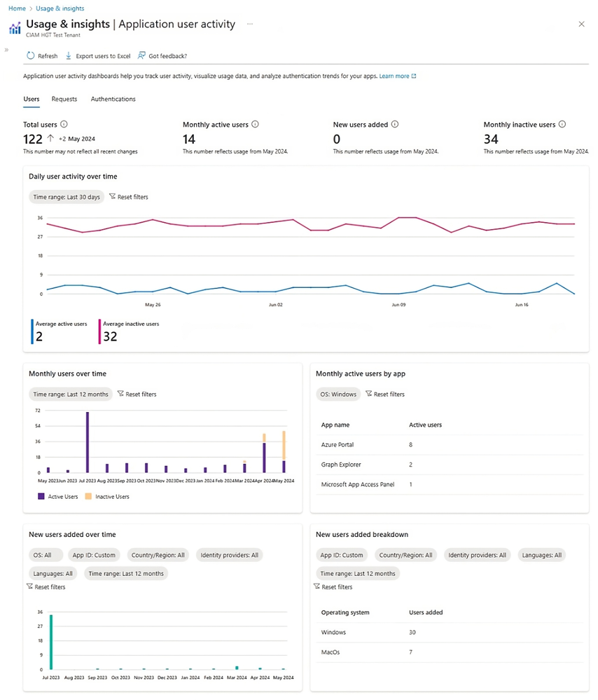Open the OS: Windows filter
598x700 pixels.
pyautogui.click(x=338, y=394)
